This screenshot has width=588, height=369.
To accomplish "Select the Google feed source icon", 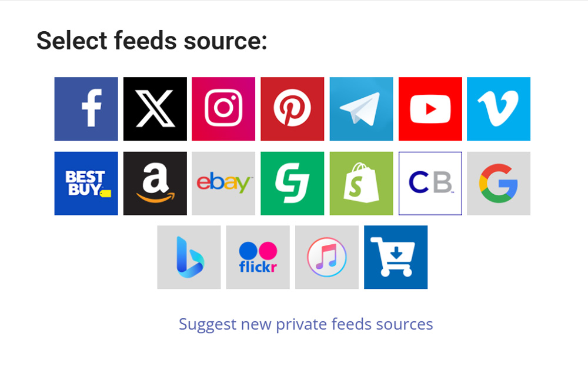I will click(x=499, y=183).
